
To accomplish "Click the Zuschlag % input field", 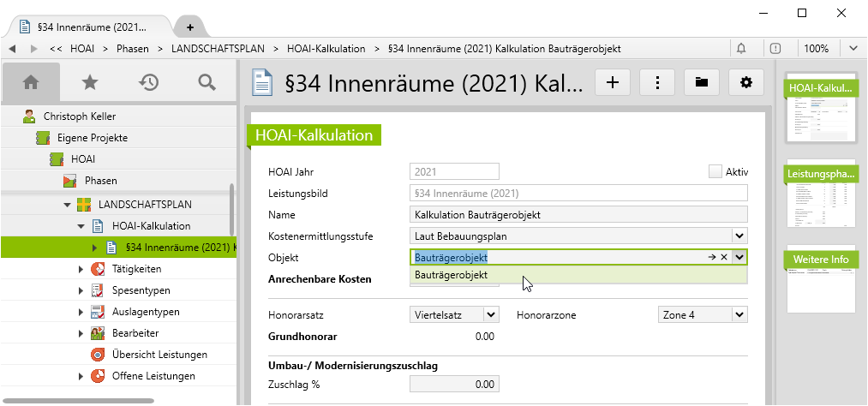I will [455, 385].
